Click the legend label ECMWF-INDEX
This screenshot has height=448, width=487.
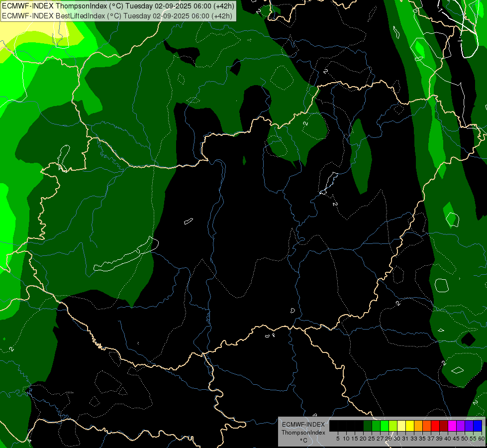click(303, 425)
